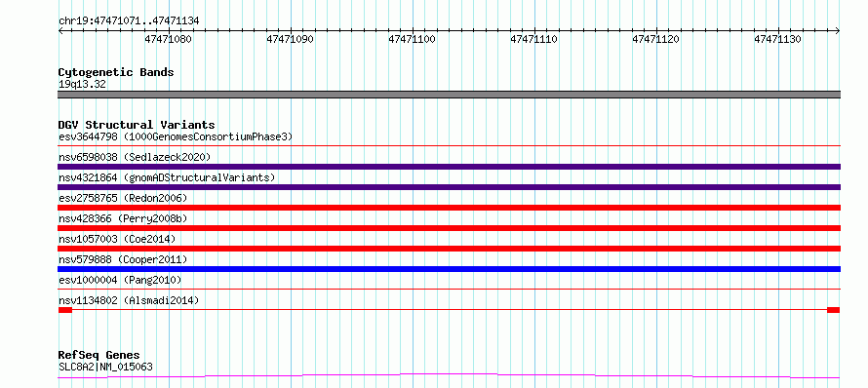Click the purple bar for nsv6598038

point(449,167)
